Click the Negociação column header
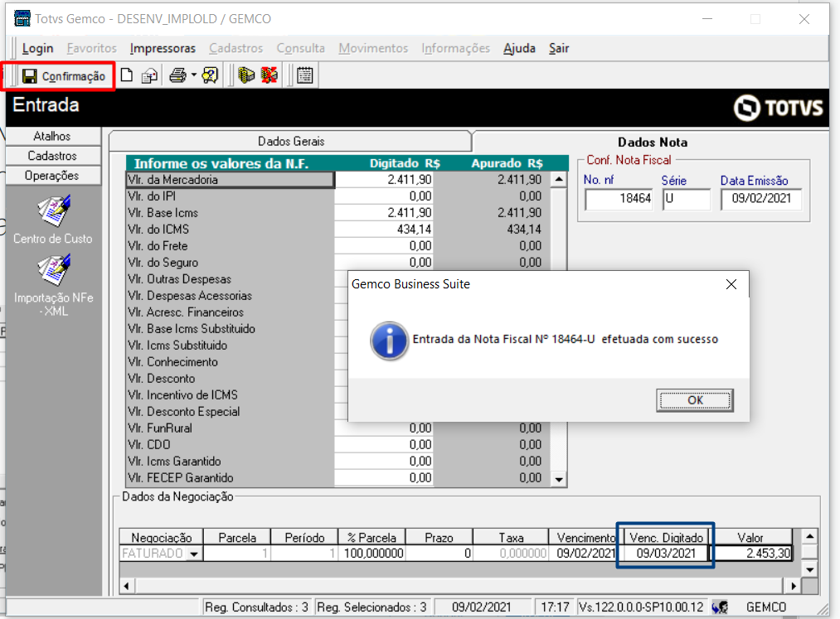This screenshot has height=619, width=840. 161,537
